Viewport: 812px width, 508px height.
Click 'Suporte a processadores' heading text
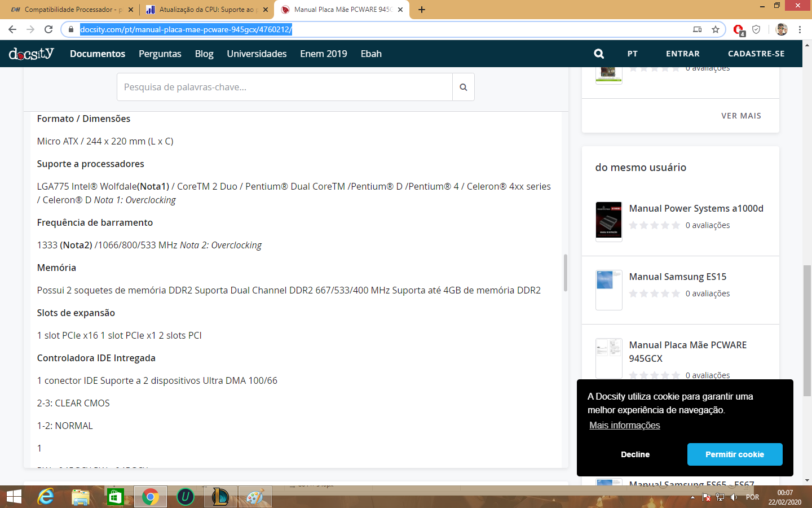click(91, 164)
